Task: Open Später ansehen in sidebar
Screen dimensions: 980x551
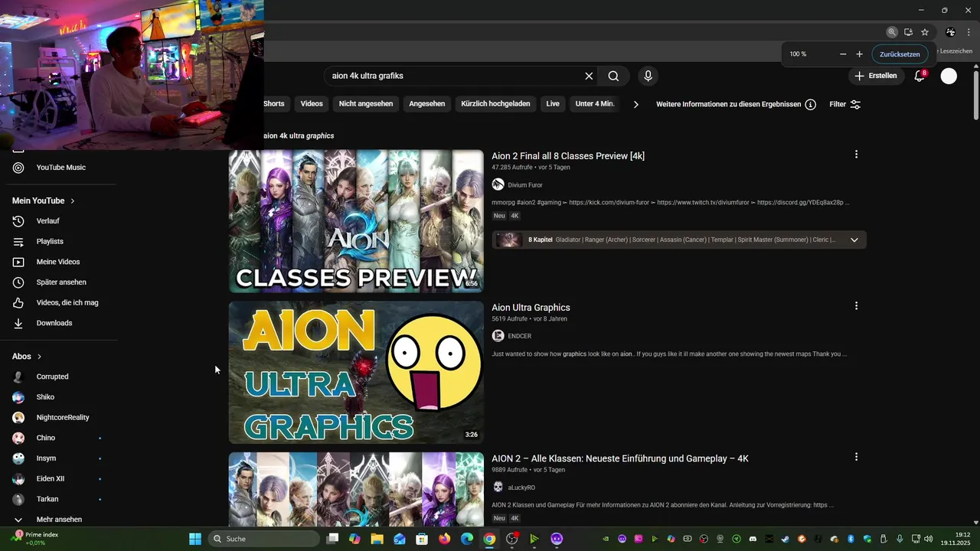Action: pyautogui.click(x=60, y=282)
